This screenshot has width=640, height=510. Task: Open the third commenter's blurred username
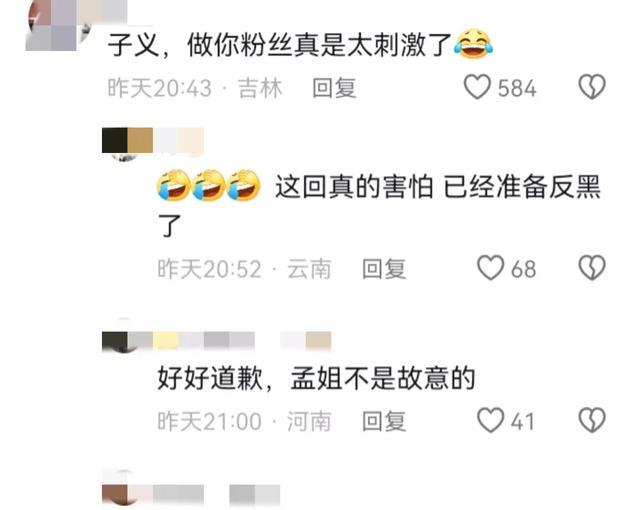coord(216,341)
